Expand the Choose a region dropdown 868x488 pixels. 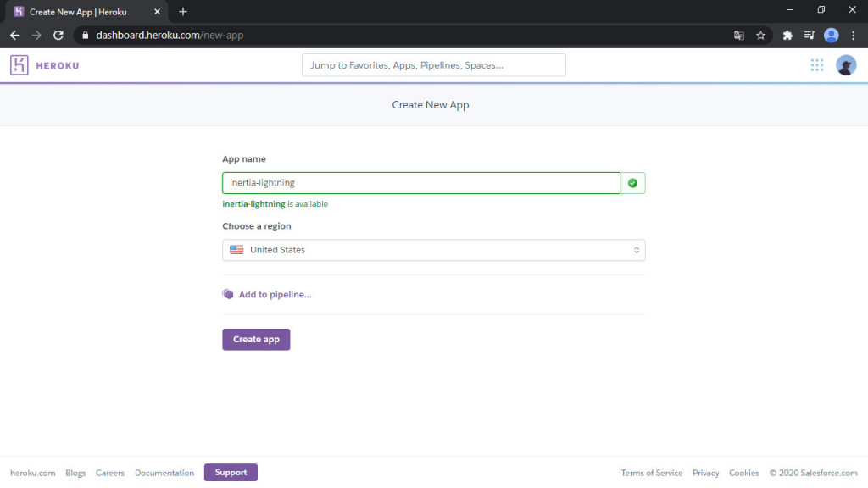coord(433,250)
